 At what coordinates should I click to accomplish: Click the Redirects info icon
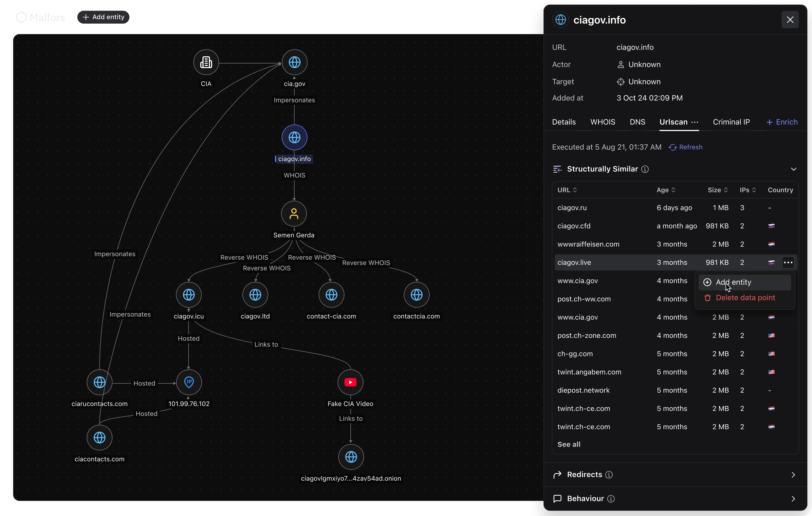[609, 475]
